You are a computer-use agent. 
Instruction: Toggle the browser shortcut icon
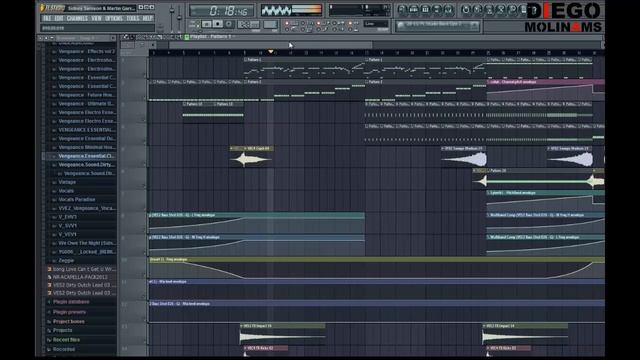(437, 9)
